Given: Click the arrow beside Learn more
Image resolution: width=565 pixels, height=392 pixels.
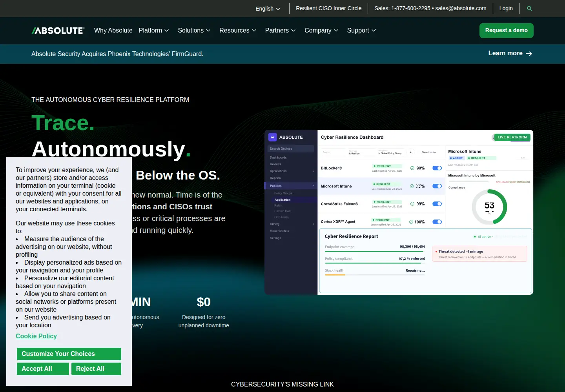Looking at the screenshot, I should (x=529, y=54).
